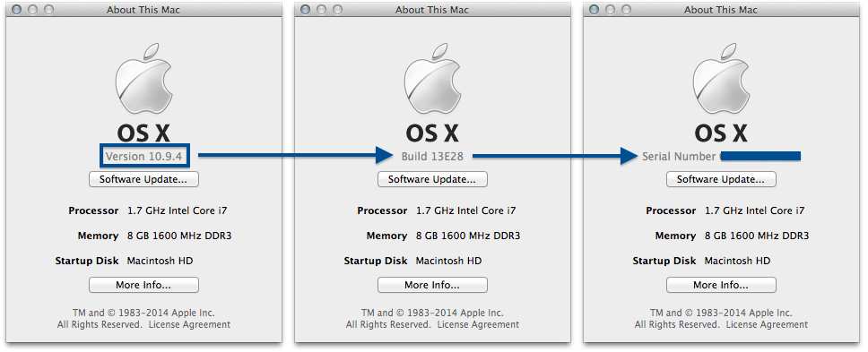The height and width of the screenshot is (352, 868).
Task: Click Processor label in middle window
Action: point(382,210)
